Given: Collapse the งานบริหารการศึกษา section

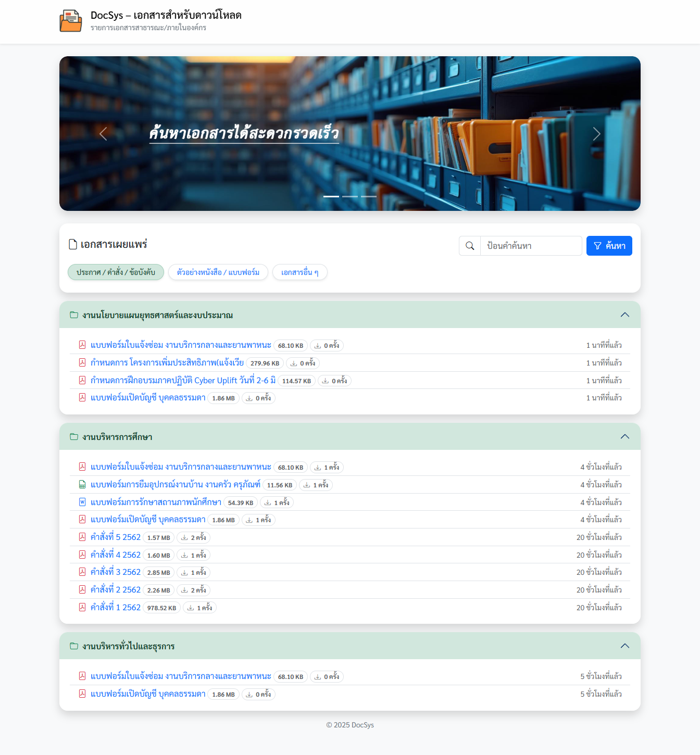Looking at the screenshot, I should [x=625, y=437].
